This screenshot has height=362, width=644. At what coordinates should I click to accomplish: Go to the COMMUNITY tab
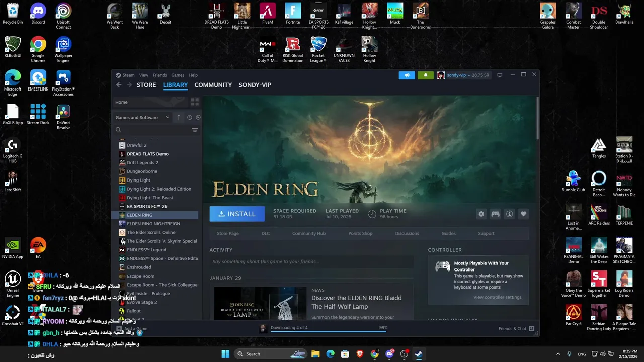click(x=213, y=85)
